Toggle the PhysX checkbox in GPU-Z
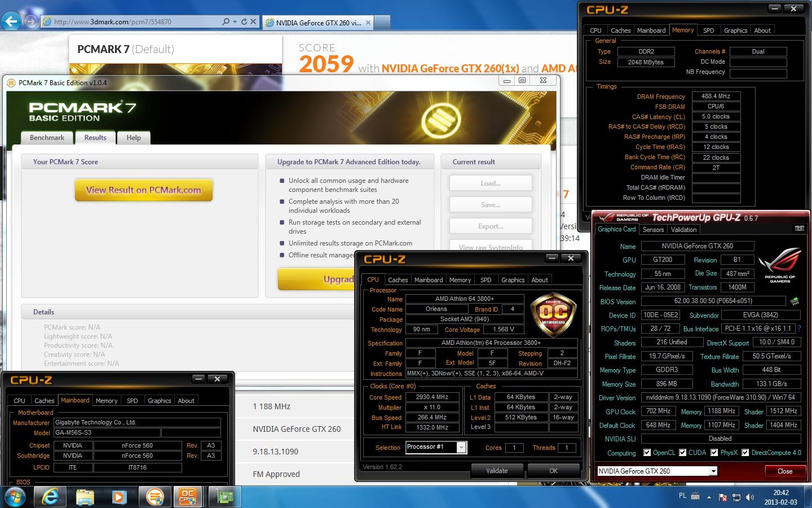Image resolution: width=812 pixels, height=508 pixels. point(714,453)
